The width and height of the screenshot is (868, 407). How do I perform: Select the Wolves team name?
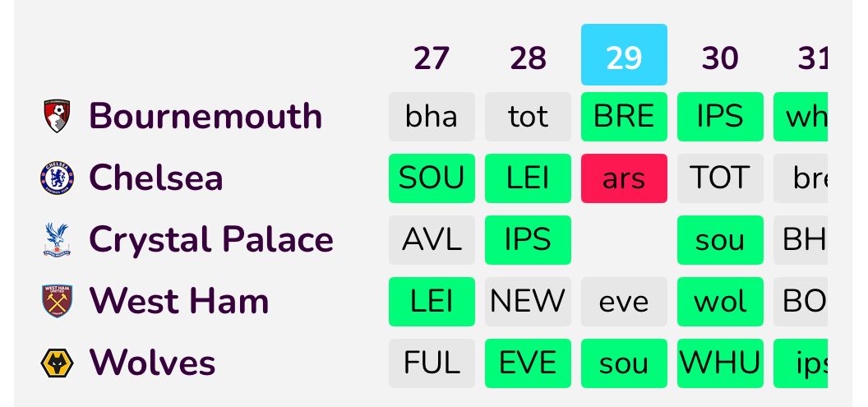[x=152, y=363]
